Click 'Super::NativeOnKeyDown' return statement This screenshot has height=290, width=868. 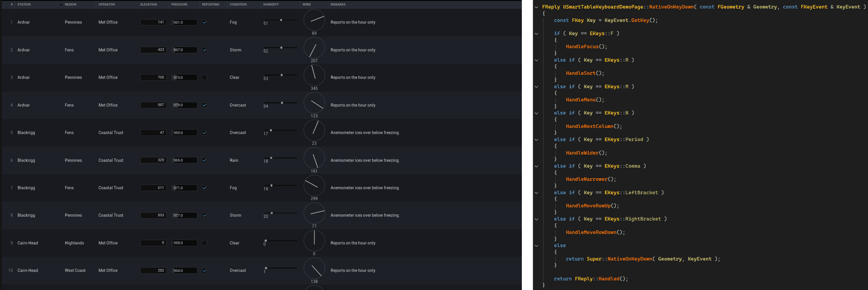[643, 259]
